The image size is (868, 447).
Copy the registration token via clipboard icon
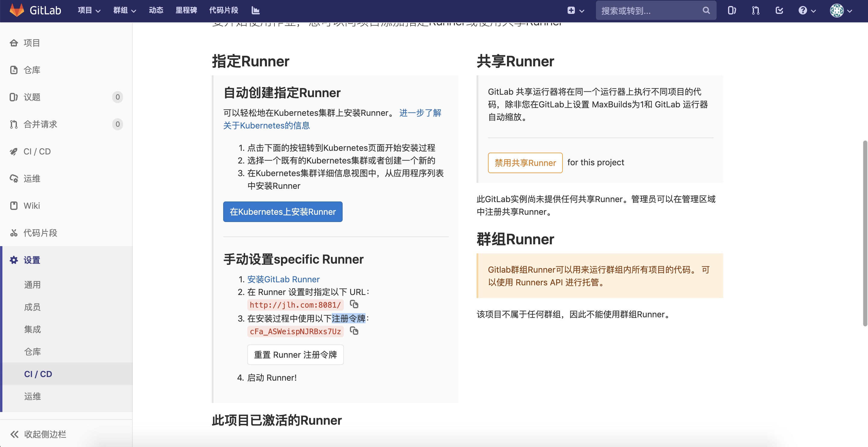(x=354, y=331)
